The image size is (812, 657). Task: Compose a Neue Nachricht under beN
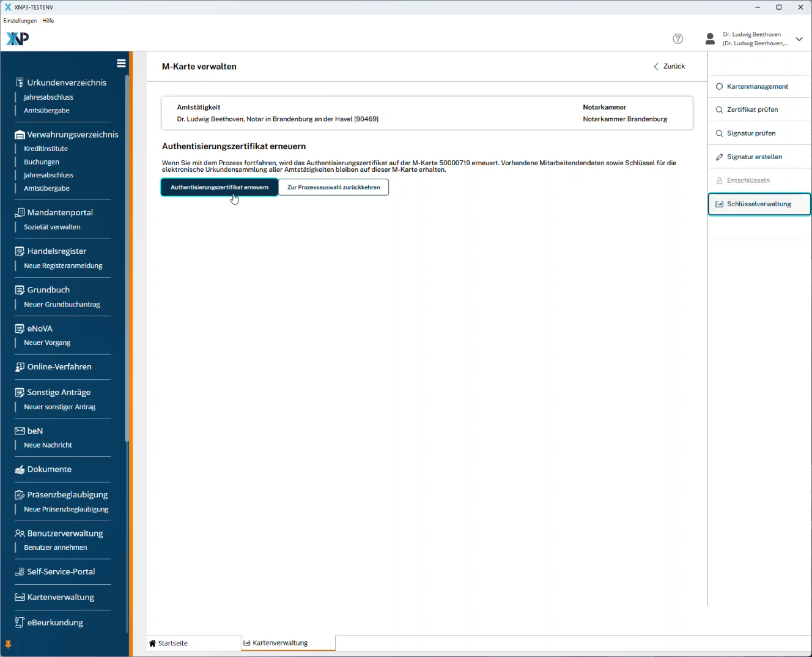(x=48, y=445)
